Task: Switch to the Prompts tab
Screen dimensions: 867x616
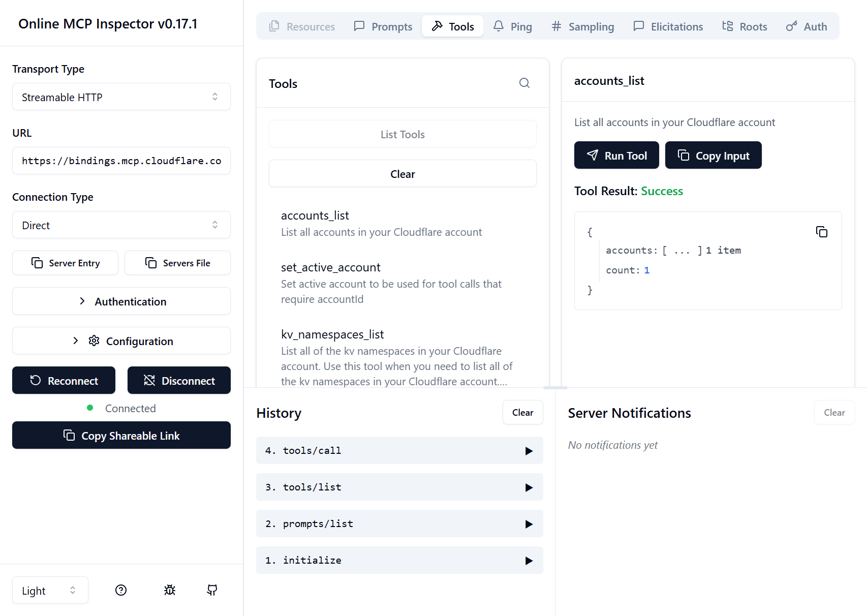Action: coord(383,26)
